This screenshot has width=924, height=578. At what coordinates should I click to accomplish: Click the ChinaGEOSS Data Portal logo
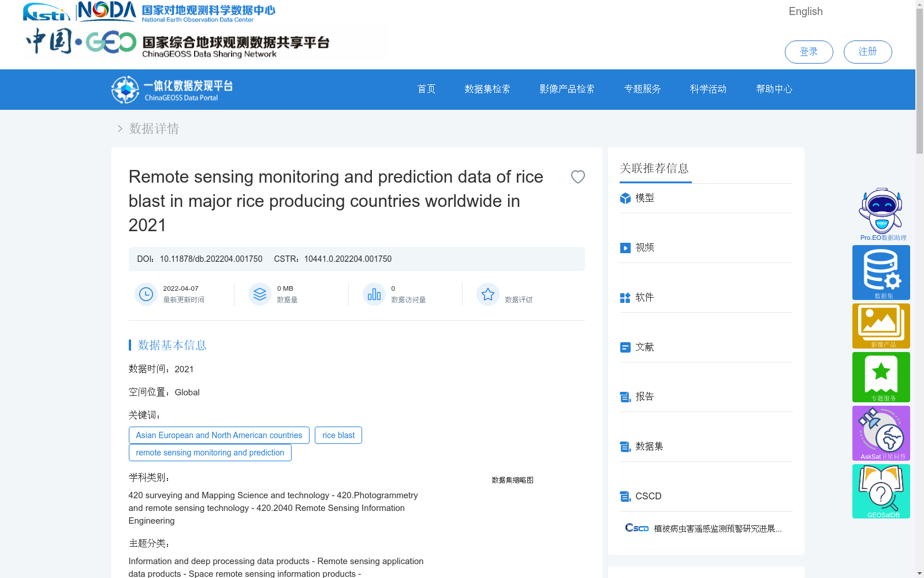click(172, 90)
